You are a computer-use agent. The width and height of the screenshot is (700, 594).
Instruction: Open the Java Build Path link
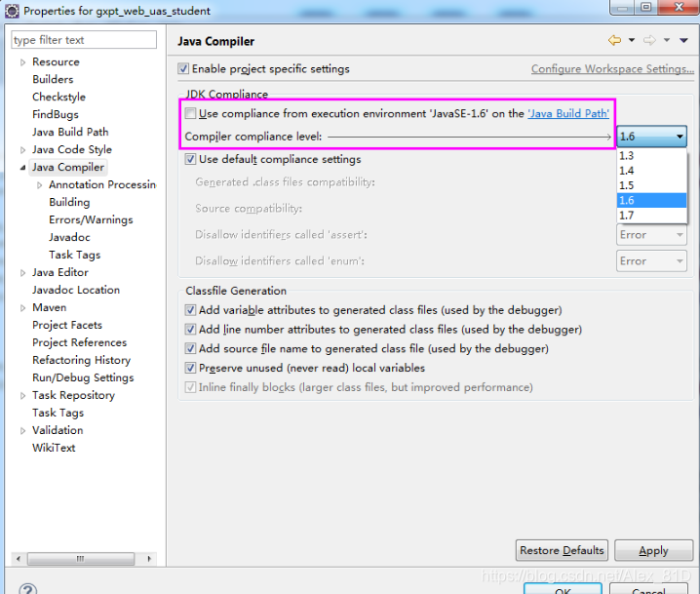(568, 114)
